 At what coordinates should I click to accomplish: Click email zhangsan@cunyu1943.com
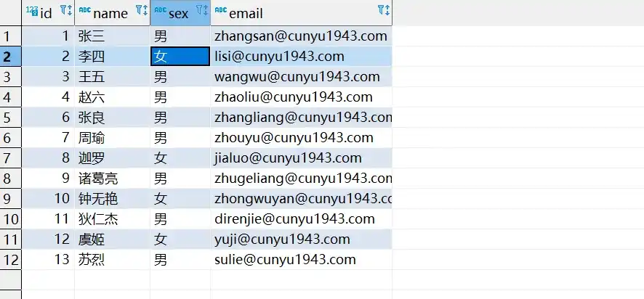point(301,36)
